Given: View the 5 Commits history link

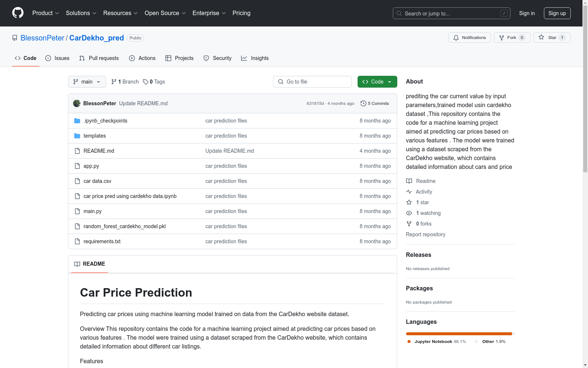Looking at the screenshot, I should coord(375,103).
